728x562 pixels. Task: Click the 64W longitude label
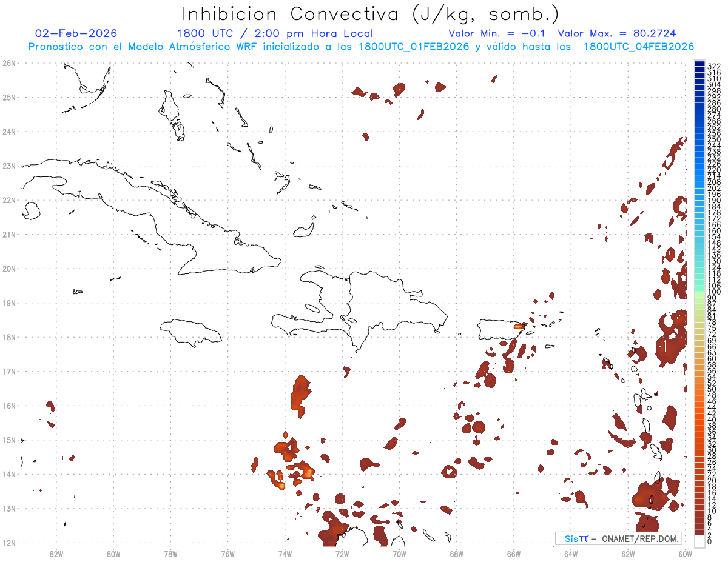click(x=571, y=553)
